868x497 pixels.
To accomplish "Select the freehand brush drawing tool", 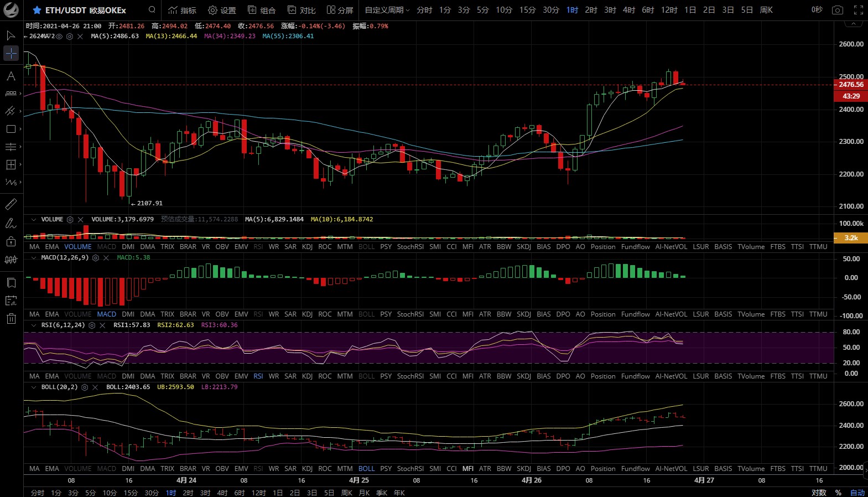I will coord(11,223).
